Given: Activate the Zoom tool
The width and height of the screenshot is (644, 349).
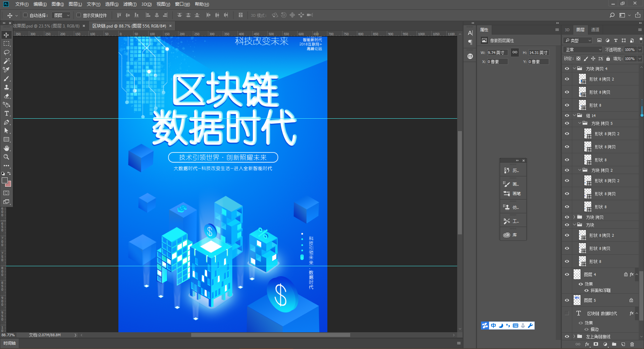Looking at the screenshot, I should pyautogui.click(x=6, y=157).
